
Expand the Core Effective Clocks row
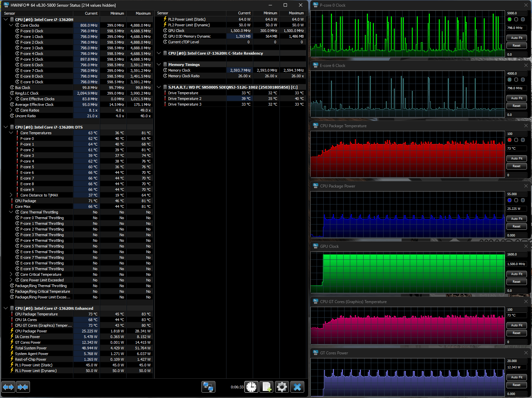pyautogui.click(x=11, y=99)
